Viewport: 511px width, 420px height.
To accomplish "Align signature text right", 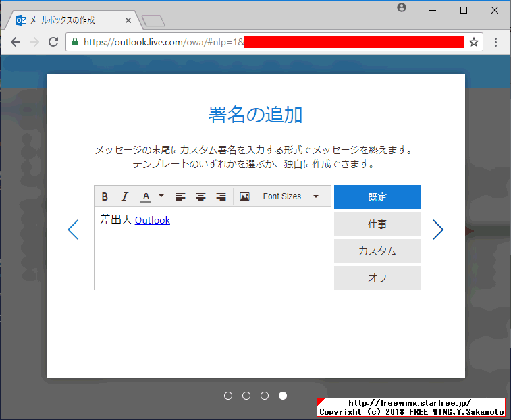I will pyautogui.click(x=221, y=196).
